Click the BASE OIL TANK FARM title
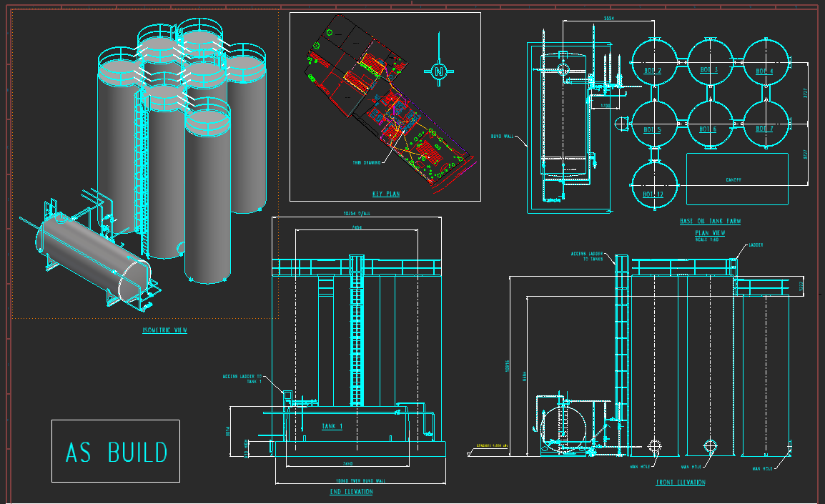This screenshot has width=825, height=504. pyautogui.click(x=710, y=222)
